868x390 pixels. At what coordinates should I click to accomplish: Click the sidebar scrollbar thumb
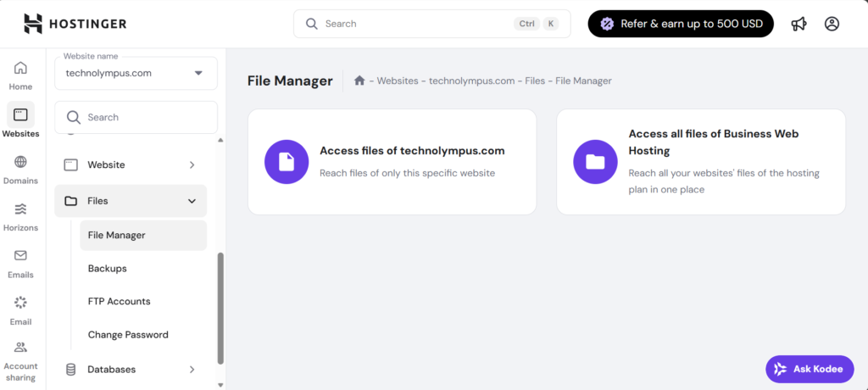point(220,308)
